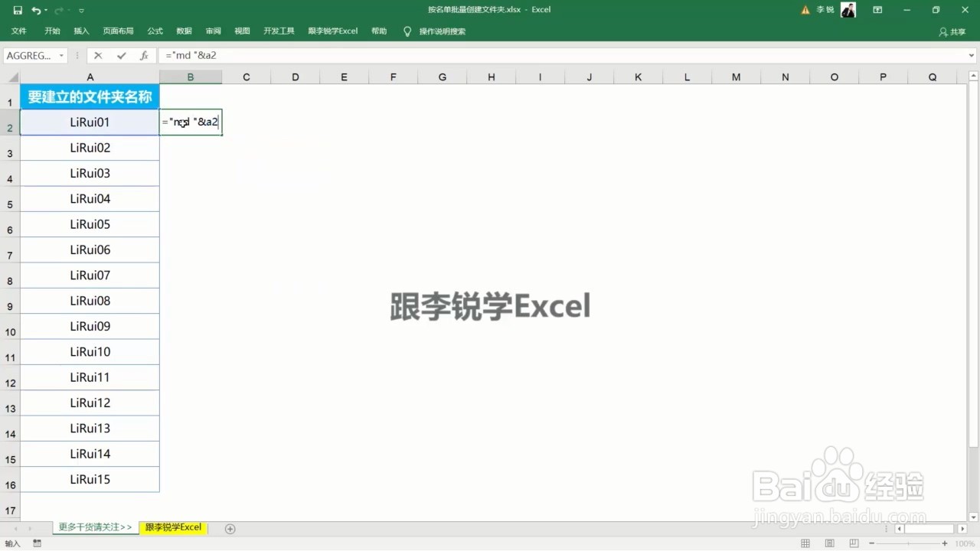Image resolution: width=980 pixels, height=551 pixels.
Task: Open the 李锐 account name
Action: pyautogui.click(x=825, y=10)
